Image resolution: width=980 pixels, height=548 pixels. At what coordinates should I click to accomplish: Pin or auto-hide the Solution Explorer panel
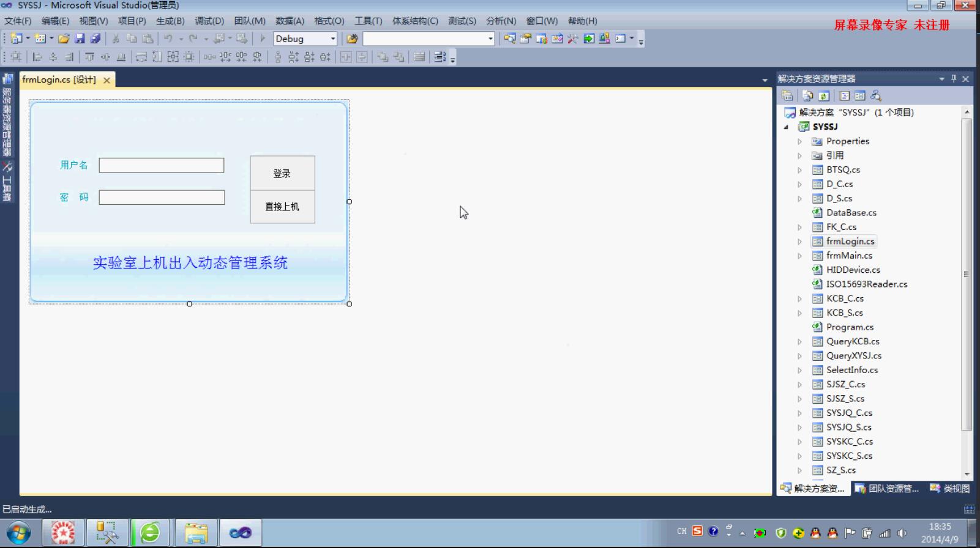pos(954,79)
